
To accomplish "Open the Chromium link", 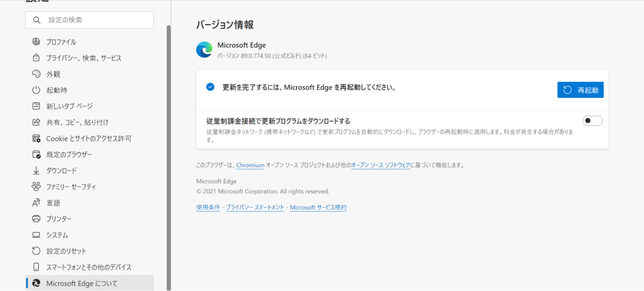I will 250,166.
